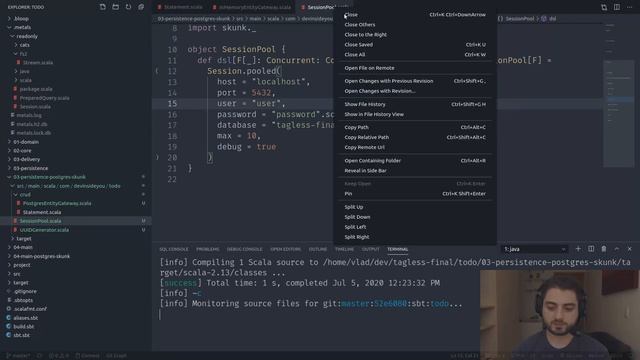Refresh the Explorer file tree

point(128,7)
